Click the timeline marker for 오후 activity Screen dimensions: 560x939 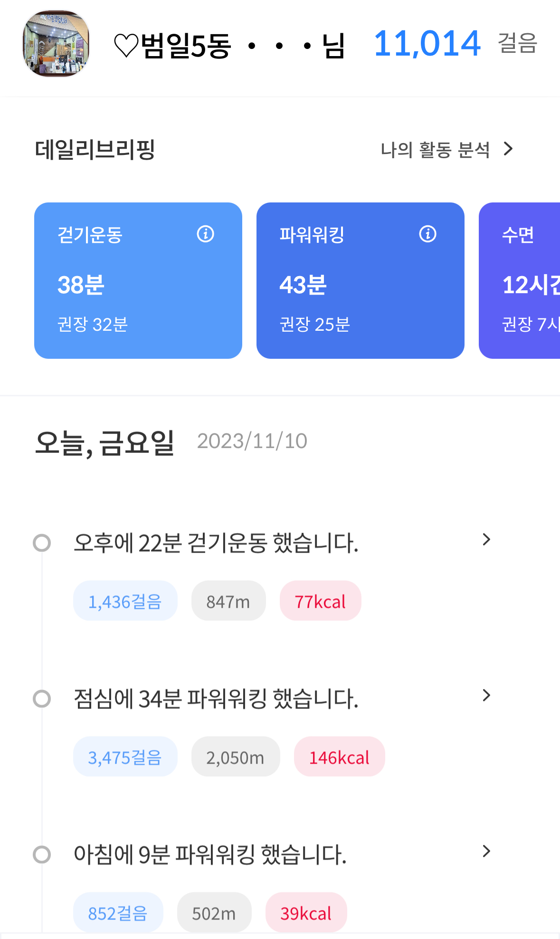click(x=42, y=543)
